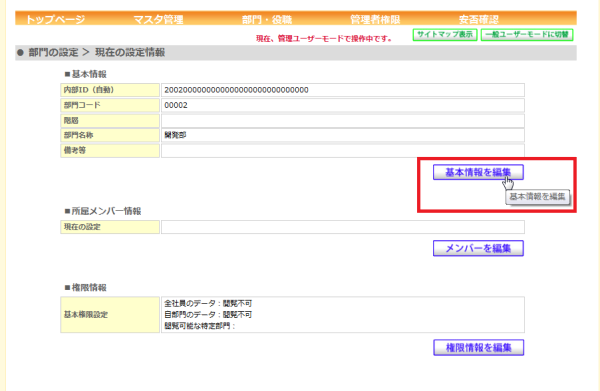The image size is (600, 391).
Task: Select the department name value 開発部
Action: pos(175,135)
